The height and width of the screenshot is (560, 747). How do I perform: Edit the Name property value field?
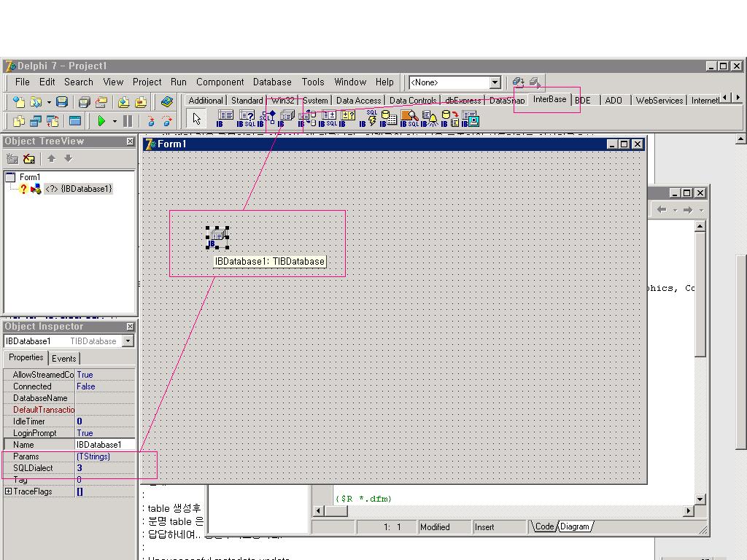[x=105, y=445]
